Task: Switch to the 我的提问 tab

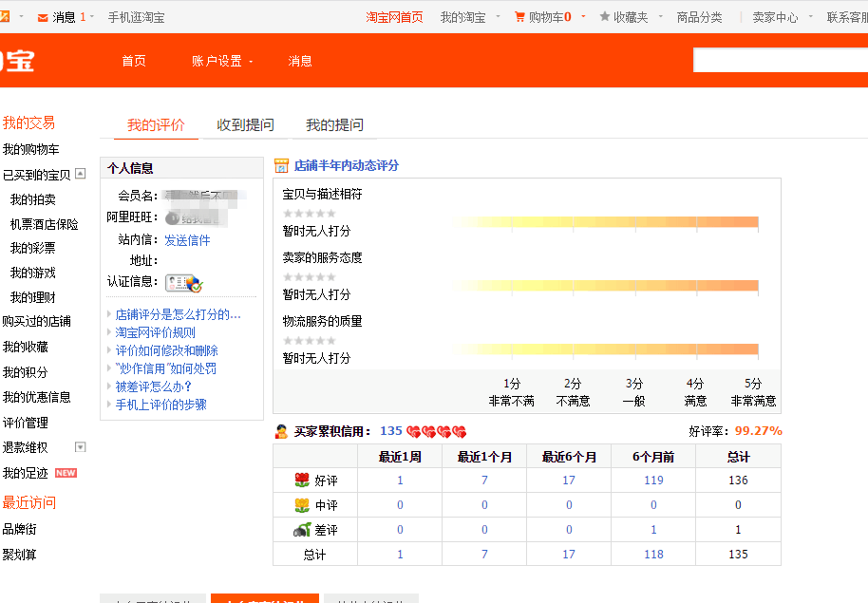Action: 334,125
